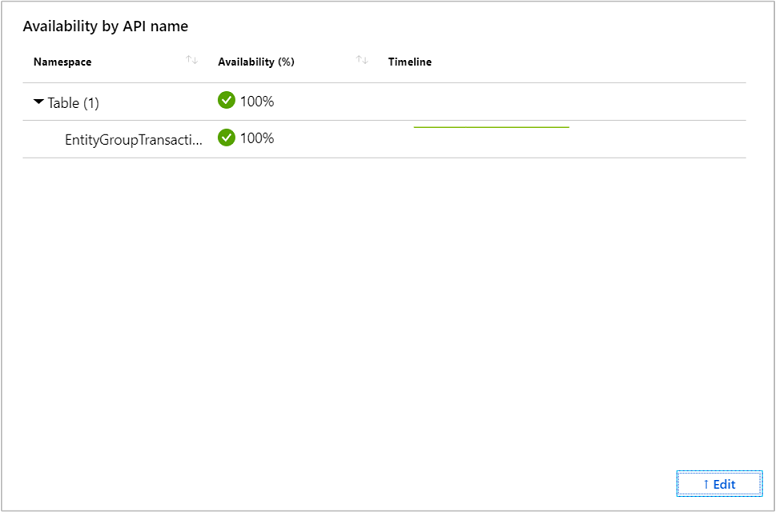Select the Table (1) row label
The height and width of the screenshot is (512, 776).
click(73, 103)
